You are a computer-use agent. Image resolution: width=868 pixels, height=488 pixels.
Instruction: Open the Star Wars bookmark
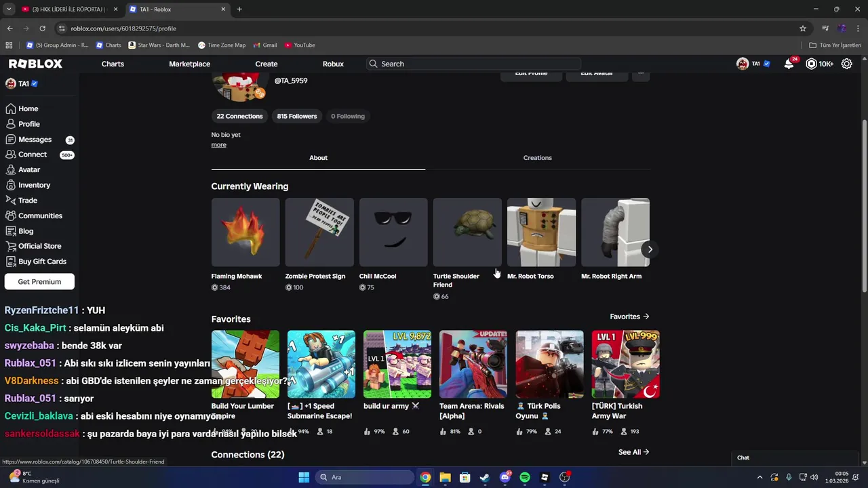point(159,45)
